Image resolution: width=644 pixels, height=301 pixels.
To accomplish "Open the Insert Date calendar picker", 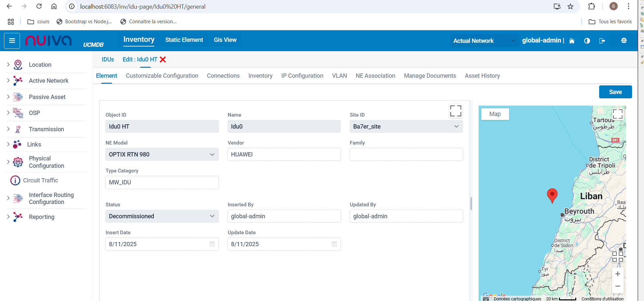I will coord(212,244).
